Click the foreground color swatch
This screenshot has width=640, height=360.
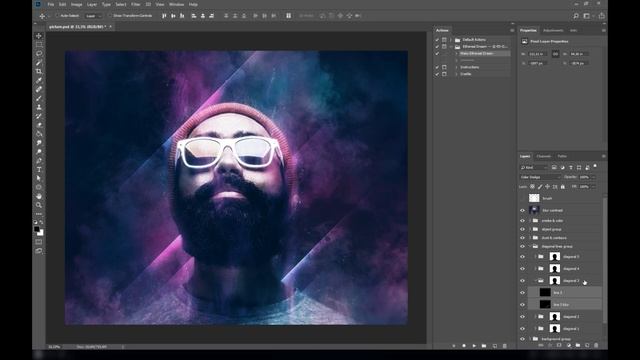pos(37,229)
